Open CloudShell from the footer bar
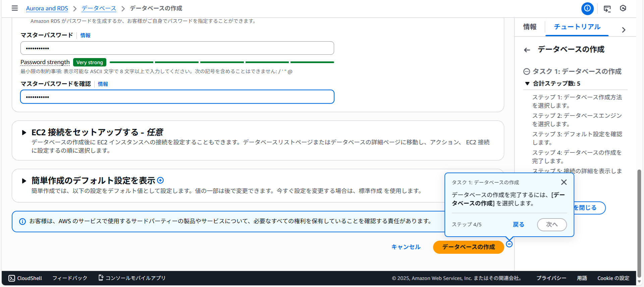This screenshot has width=644, height=287. (x=25, y=278)
